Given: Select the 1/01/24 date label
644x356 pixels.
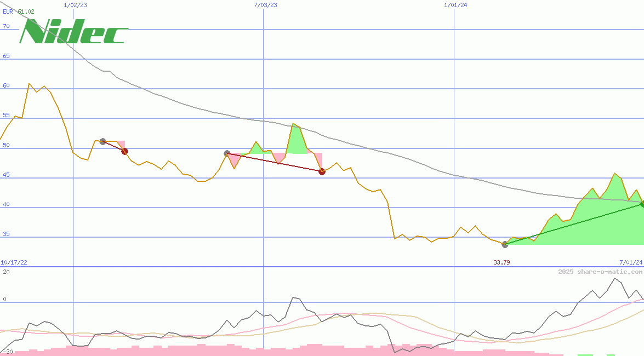Looking at the screenshot, I should 455,5.
